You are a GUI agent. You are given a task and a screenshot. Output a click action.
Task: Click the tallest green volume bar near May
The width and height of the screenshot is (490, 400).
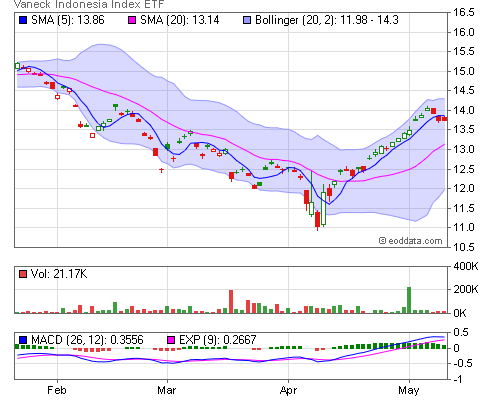click(x=409, y=300)
